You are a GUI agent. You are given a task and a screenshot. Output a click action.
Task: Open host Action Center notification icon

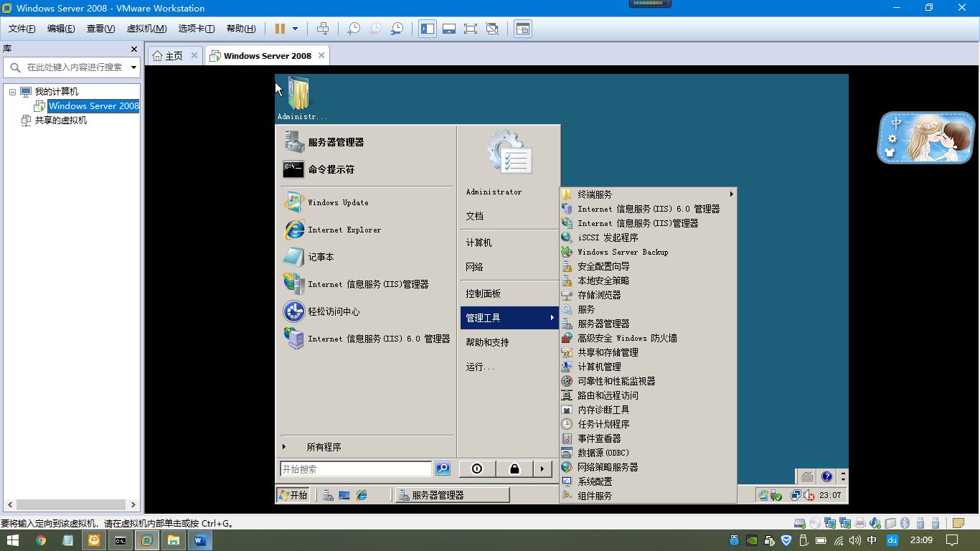(953, 540)
